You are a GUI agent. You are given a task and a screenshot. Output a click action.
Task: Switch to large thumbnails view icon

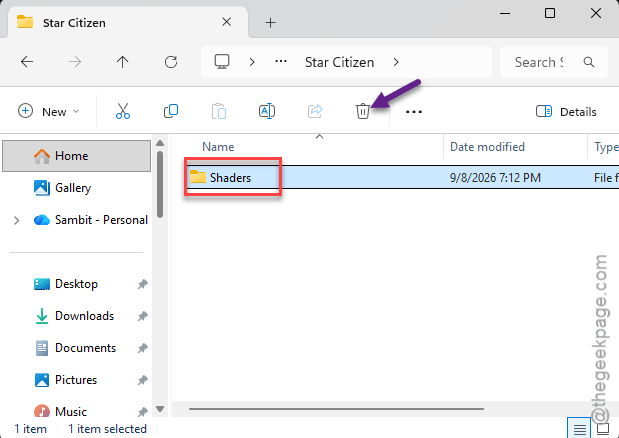[603, 429]
